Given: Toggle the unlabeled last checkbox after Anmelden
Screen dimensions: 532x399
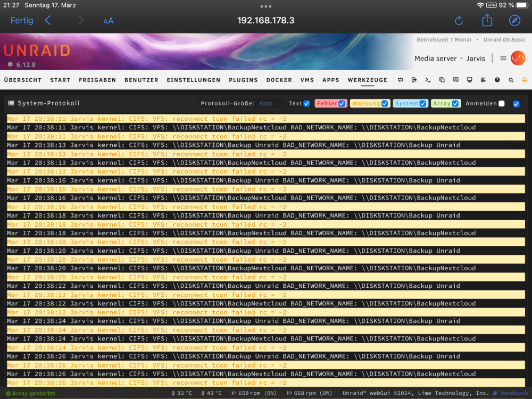Looking at the screenshot, I should [516, 104].
